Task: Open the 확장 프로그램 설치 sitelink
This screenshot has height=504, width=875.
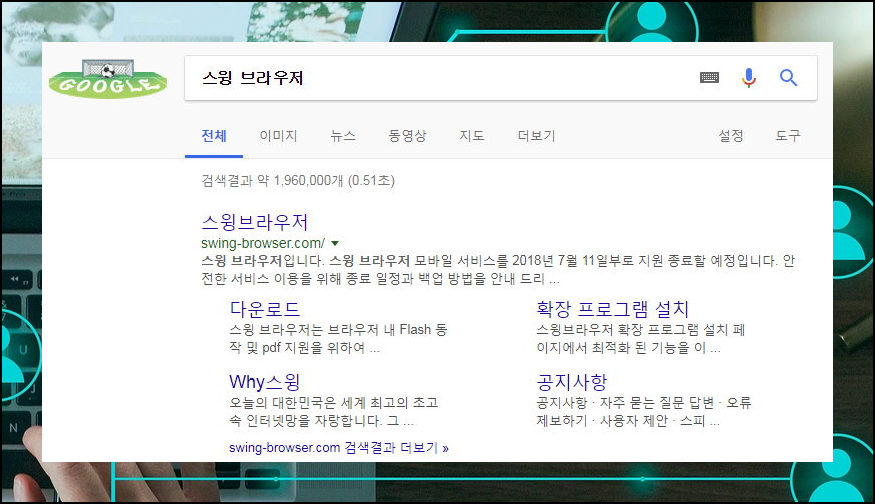Action: [x=612, y=309]
